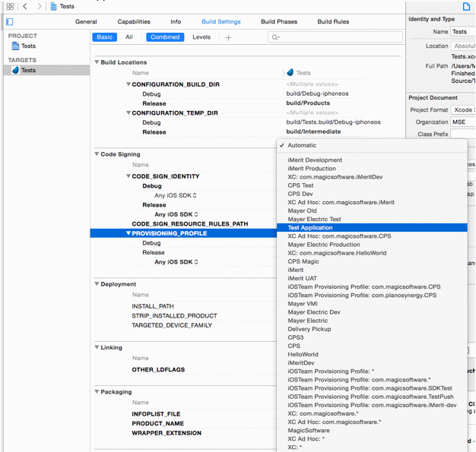Go back with the left chevron

pyautogui.click(x=25, y=6)
